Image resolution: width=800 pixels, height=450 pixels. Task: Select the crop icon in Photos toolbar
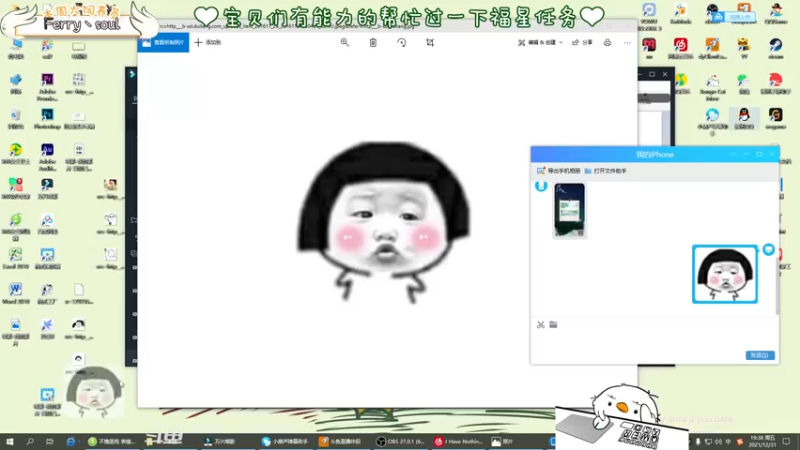[x=430, y=42]
